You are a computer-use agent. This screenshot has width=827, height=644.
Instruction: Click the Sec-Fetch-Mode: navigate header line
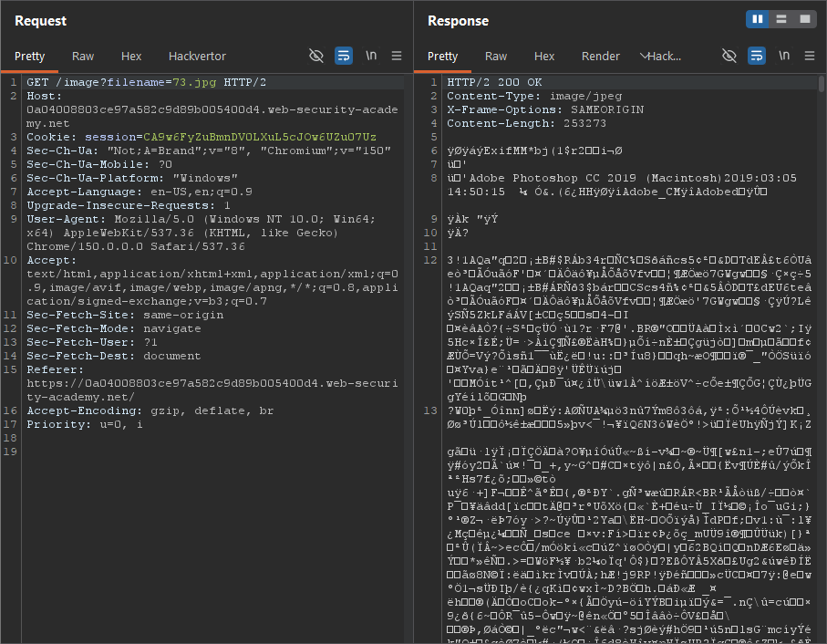point(114,328)
